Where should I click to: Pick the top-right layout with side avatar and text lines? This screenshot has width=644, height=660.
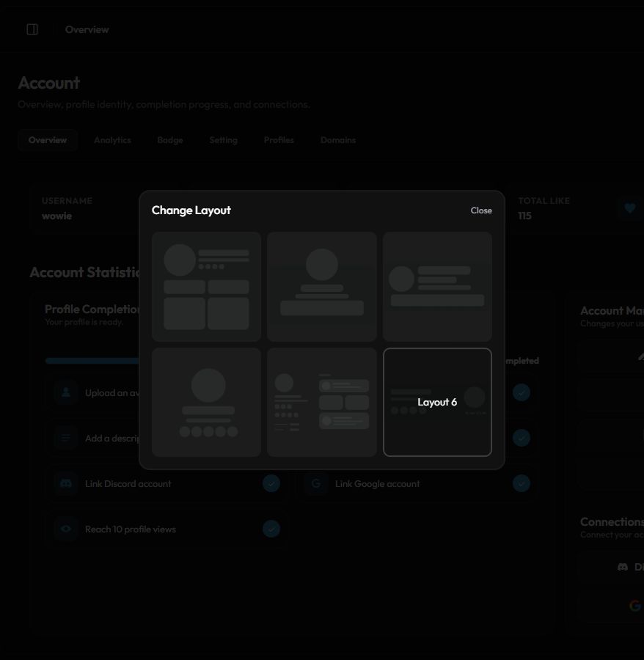[437, 287]
